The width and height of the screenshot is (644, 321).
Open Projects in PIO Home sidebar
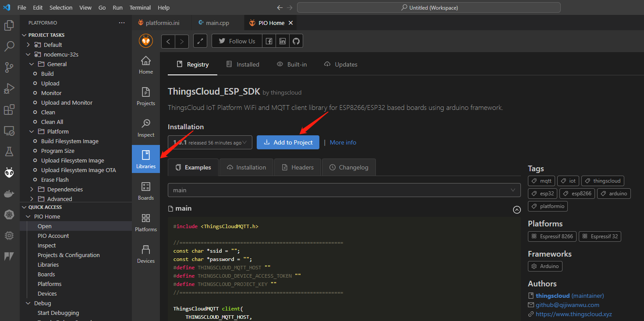coord(146,96)
